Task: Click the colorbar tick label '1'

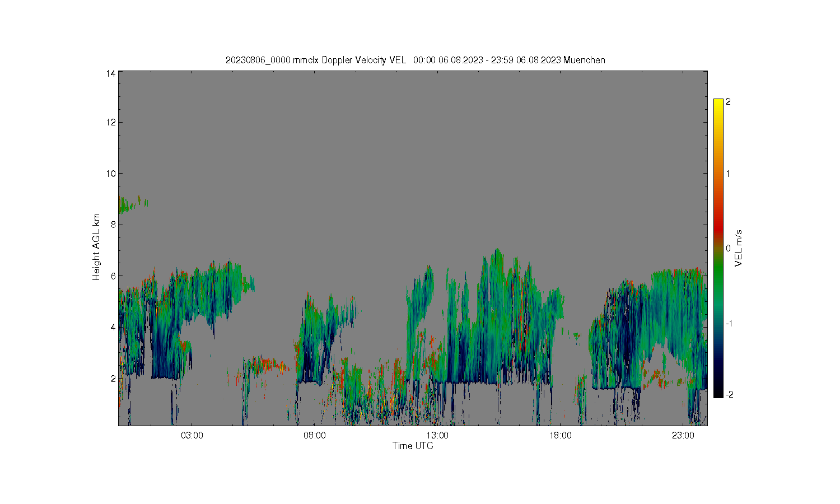Action: (x=728, y=174)
